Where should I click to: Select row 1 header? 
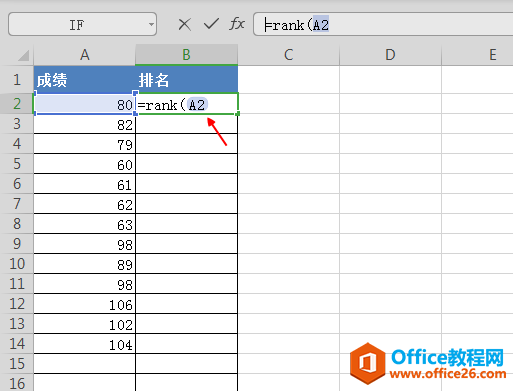(17, 80)
